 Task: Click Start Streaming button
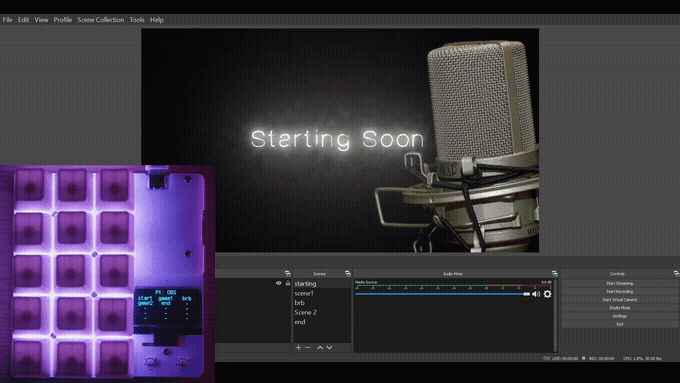point(619,283)
